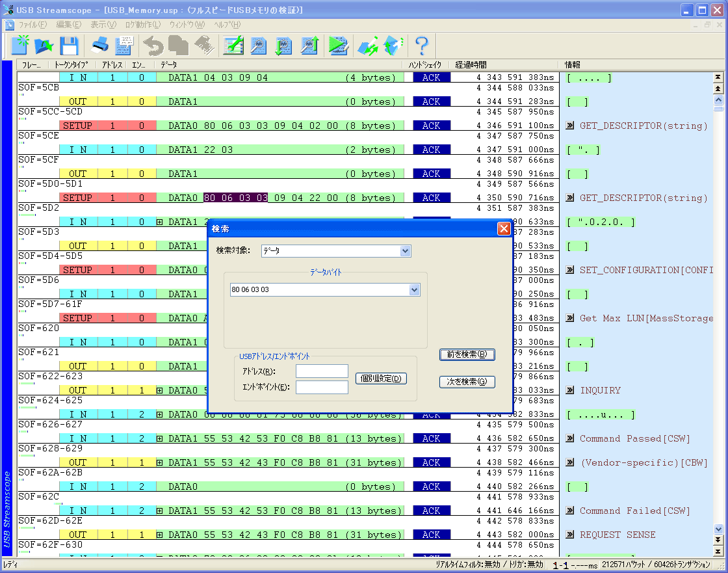Click the アドレス(R) input field

[x=322, y=371]
